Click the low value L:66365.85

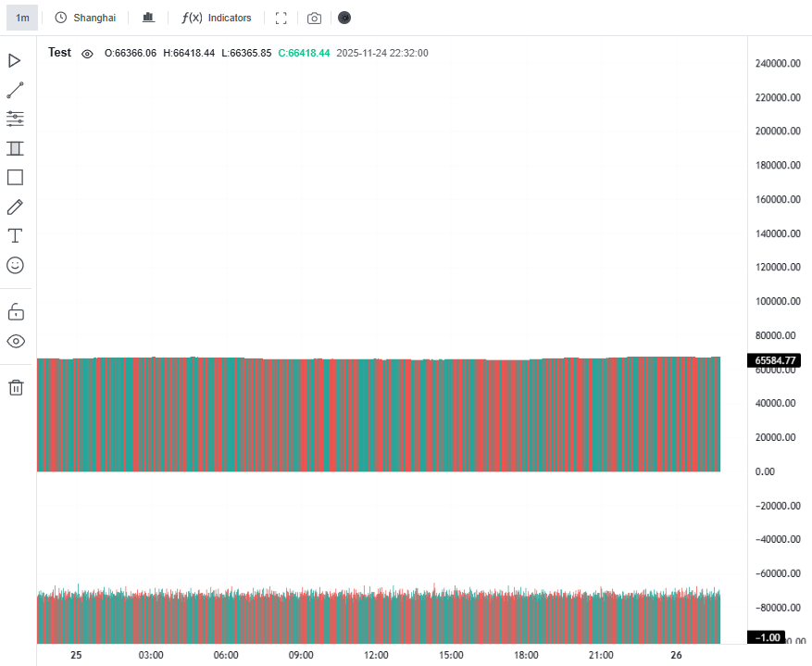(x=246, y=53)
